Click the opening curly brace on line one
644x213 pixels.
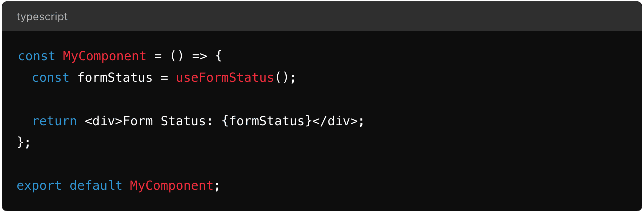point(218,56)
